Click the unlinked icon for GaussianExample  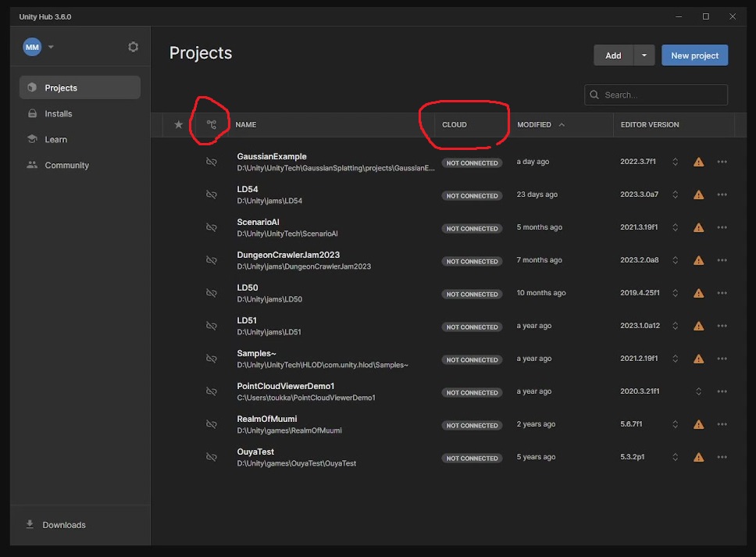pyautogui.click(x=211, y=162)
